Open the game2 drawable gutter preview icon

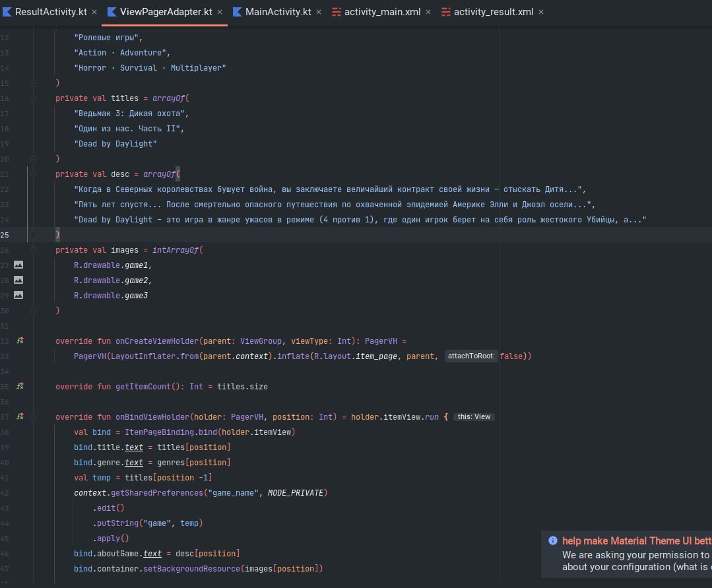pos(18,280)
